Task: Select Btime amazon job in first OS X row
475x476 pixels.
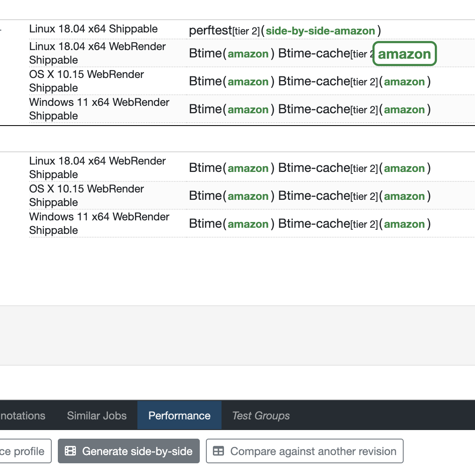Action: click(248, 82)
